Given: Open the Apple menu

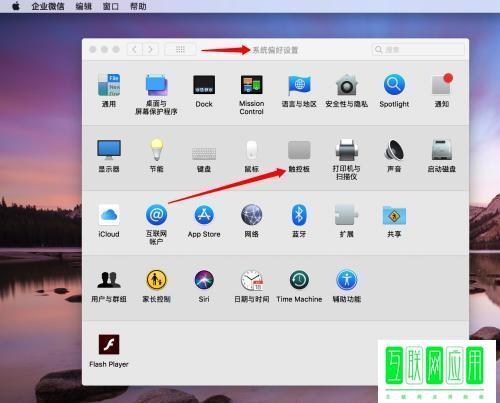Looking at the screenshot, I should 15,6.
